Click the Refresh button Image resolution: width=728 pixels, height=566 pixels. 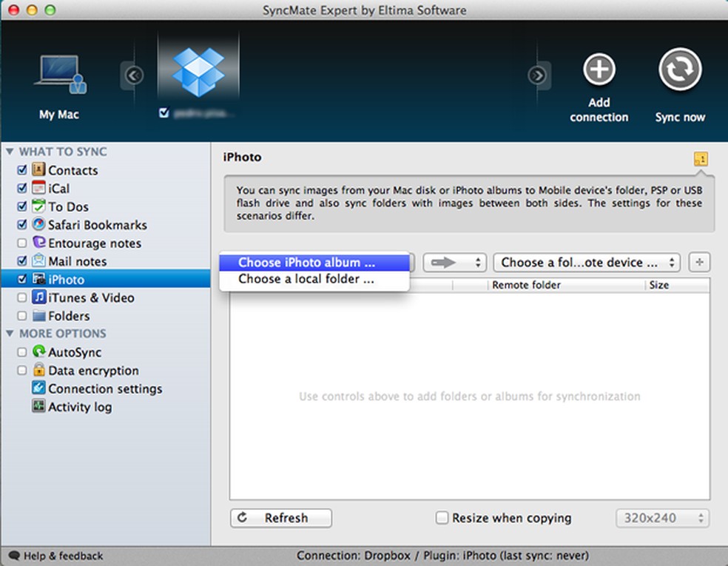coord(280,518)
